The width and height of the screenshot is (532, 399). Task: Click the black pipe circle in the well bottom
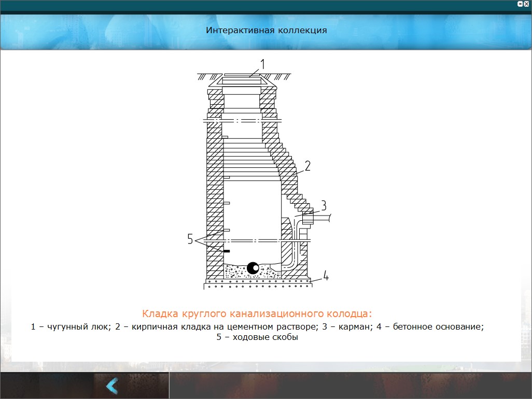click(253, 268)
